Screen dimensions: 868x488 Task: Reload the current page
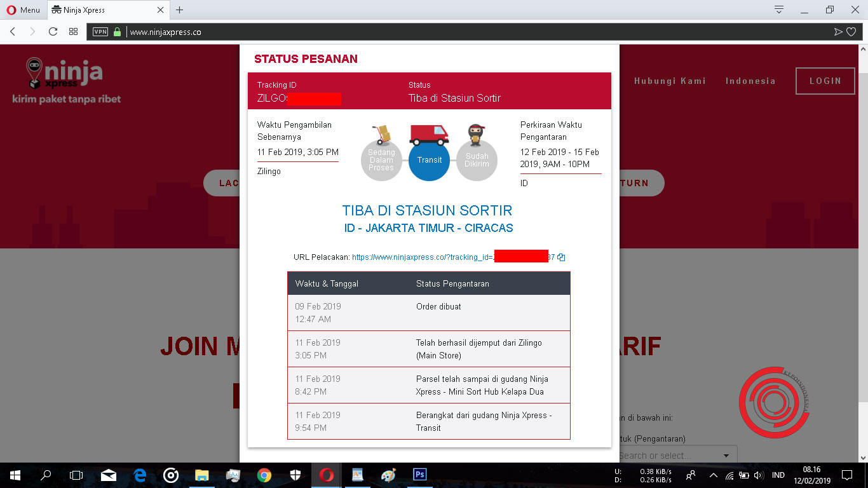(53, 31)
